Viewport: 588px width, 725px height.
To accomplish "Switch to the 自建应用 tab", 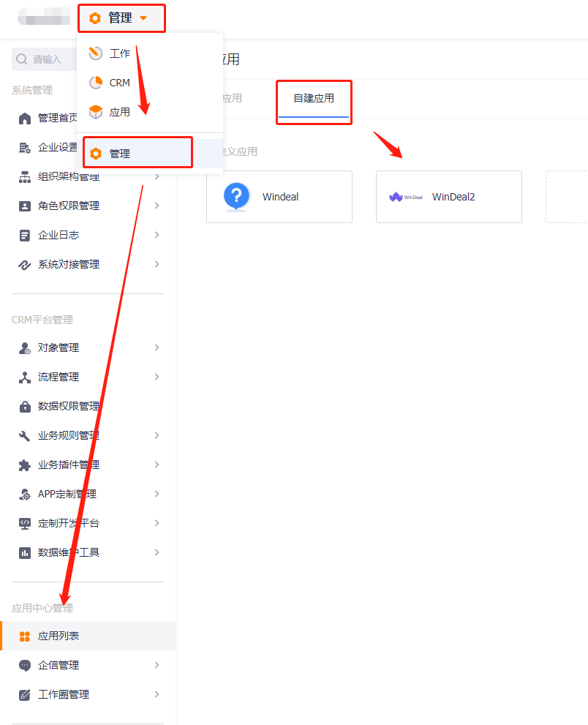I will 314,98.
